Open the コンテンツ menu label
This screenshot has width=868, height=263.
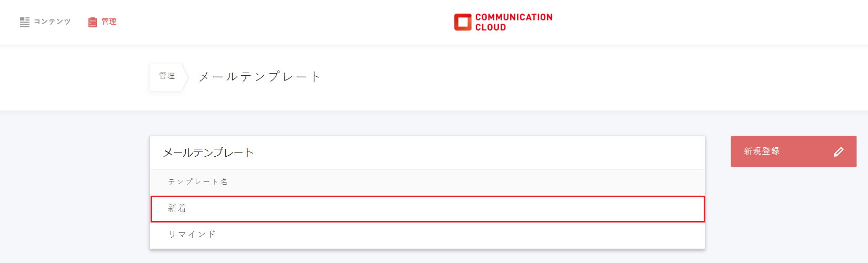pos(52,22)
